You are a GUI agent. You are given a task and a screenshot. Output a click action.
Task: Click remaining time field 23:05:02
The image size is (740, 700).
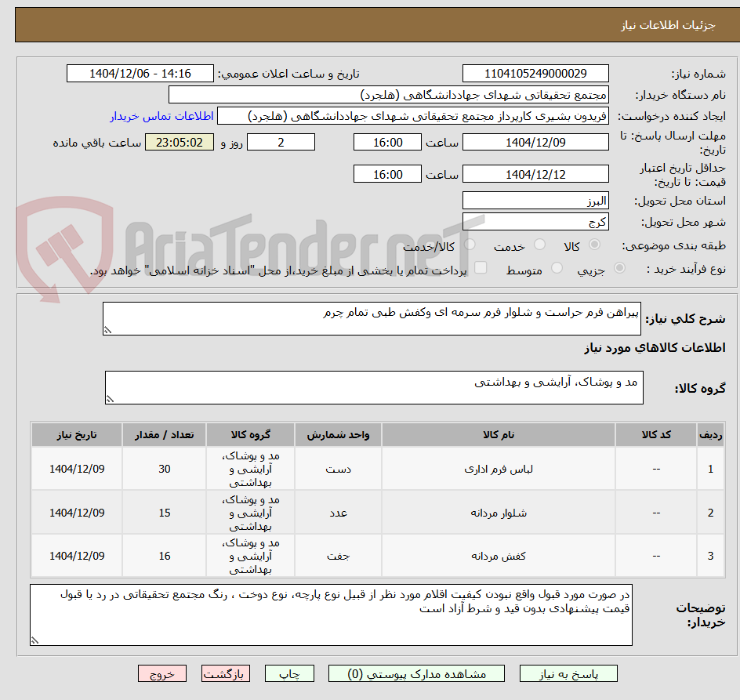pos(180,142)
